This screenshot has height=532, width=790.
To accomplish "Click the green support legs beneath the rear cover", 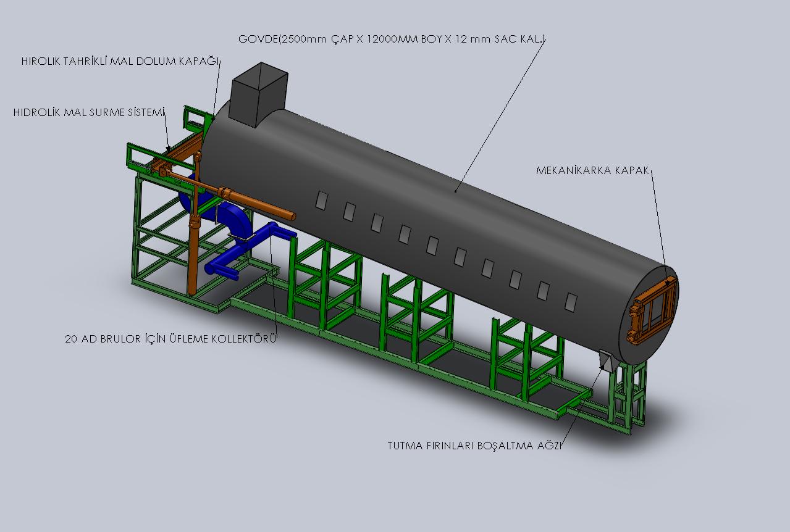I will point(630,395).
